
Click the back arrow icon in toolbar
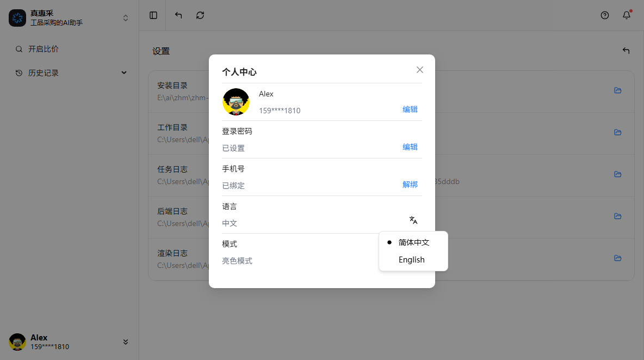point(178,15)
